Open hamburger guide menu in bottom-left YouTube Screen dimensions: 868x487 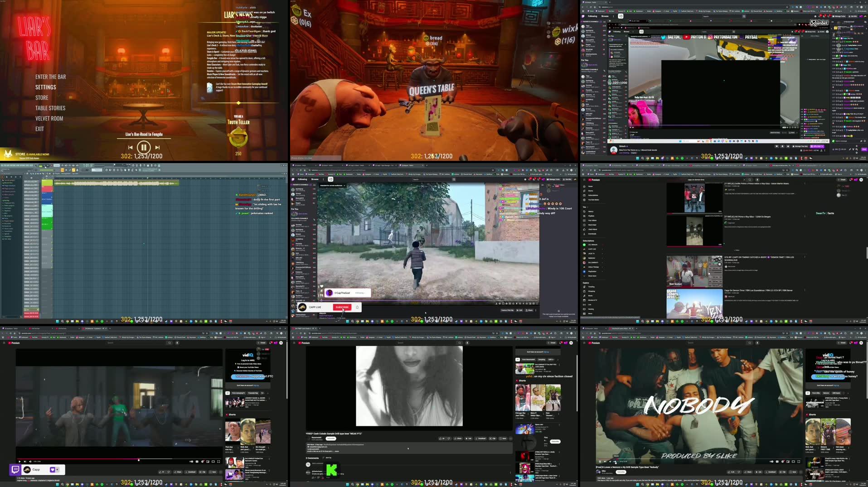point(4,343)
